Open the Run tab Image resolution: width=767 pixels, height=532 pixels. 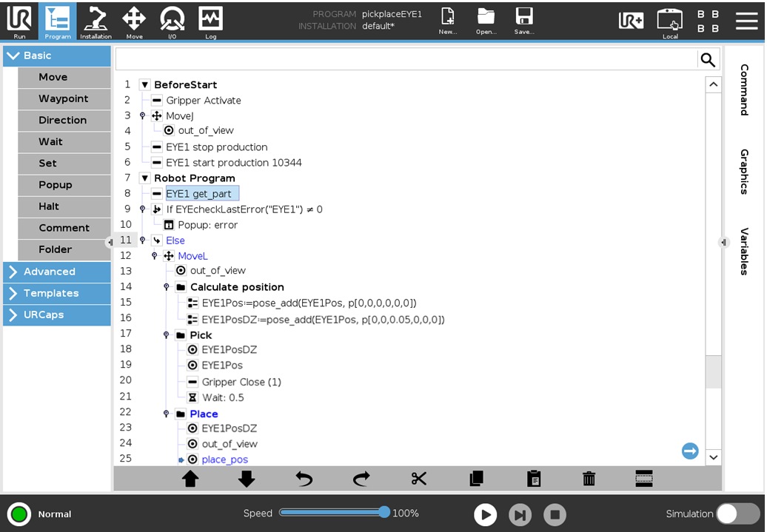pyautogui.click(x=19, y=21)
